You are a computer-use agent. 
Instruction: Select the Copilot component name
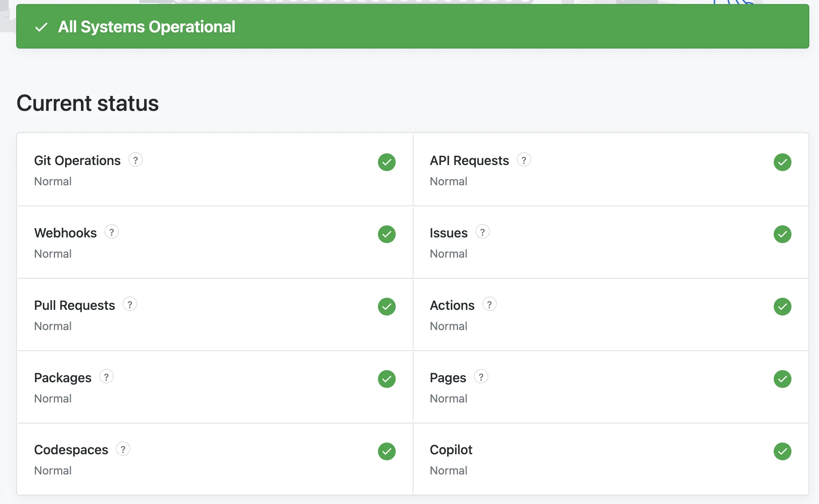[x=451, y=450]
